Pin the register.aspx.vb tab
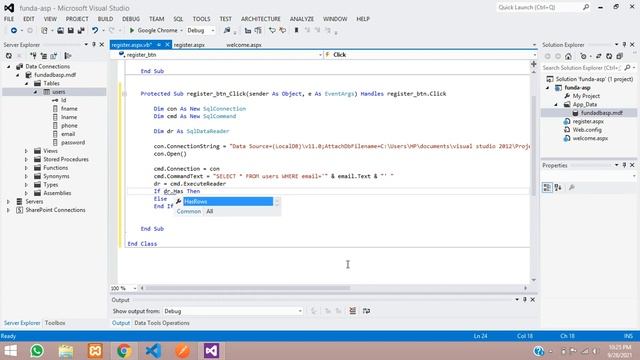 (x=159, y=45)
